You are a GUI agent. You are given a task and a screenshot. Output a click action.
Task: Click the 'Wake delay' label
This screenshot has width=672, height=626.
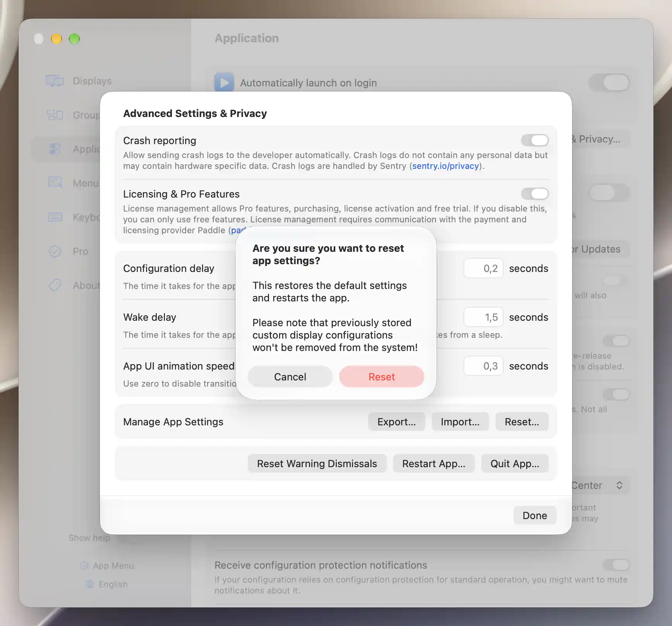pos(149,317)
